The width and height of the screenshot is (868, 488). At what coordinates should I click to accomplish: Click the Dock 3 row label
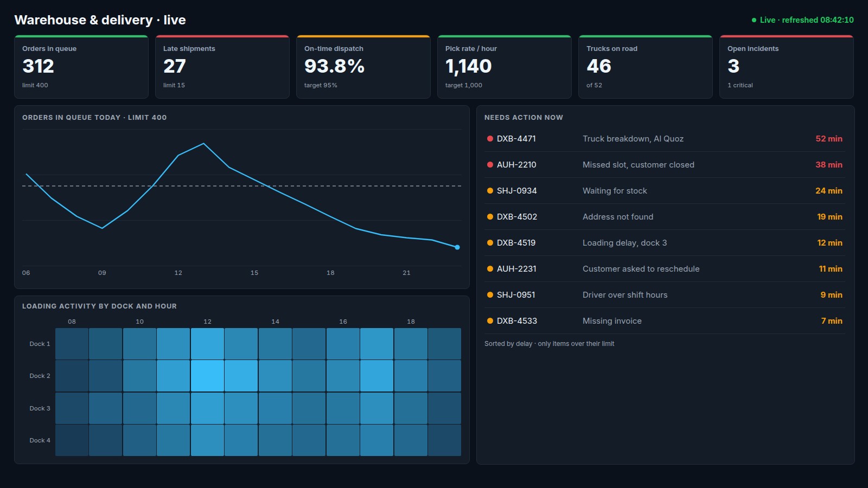[x=40, y=408]
